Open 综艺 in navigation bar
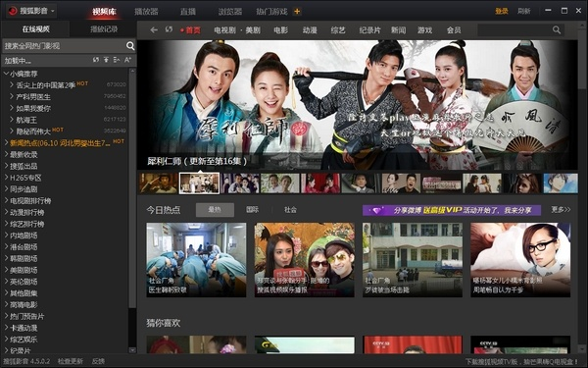The height and width of the screenshot is (368, 588). coord(338,30)
